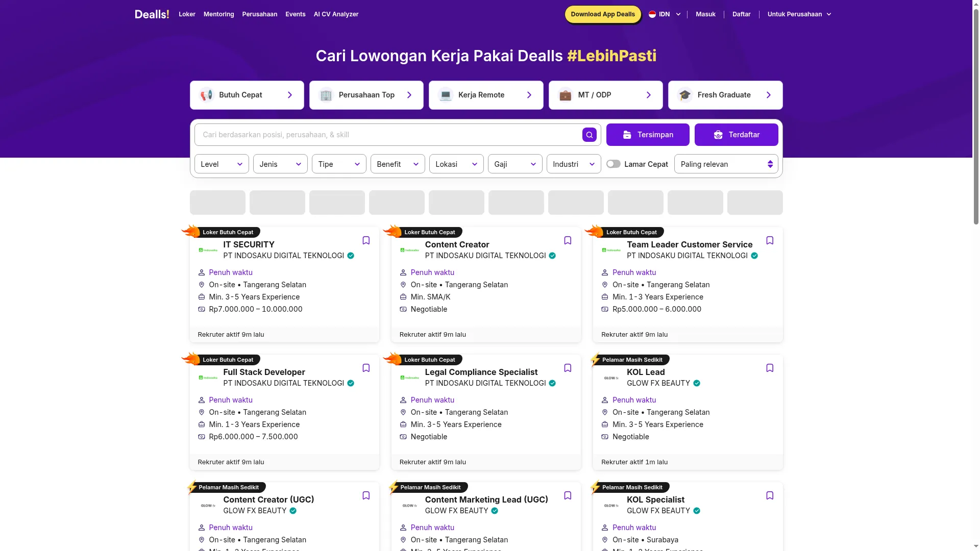Bookmark the Content Creator (UGC) job
The width and height of the screenshot is (980, 551).
pyautogui.click(x=366, y=495)
